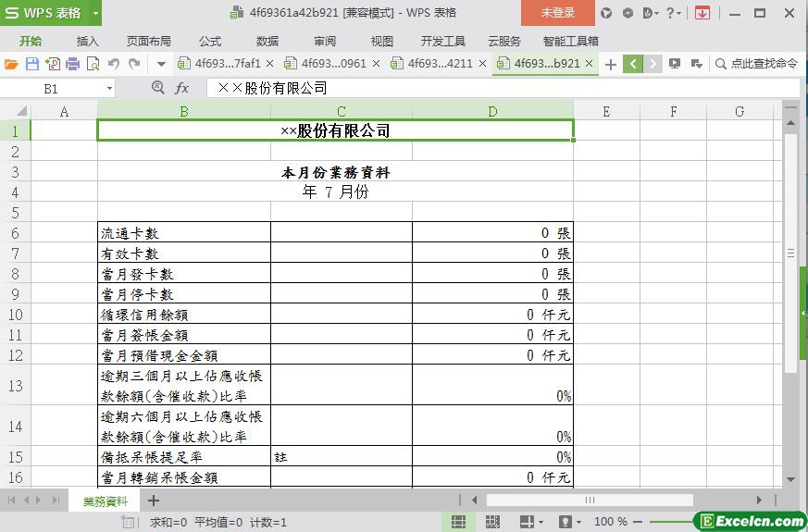Click the Undo arrow
This screenshot has height=532, width=808.
[114, 64]
